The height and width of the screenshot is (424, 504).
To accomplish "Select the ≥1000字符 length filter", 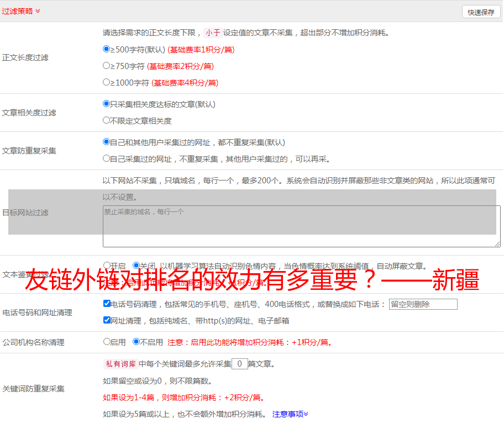I will tap(107, 82).
